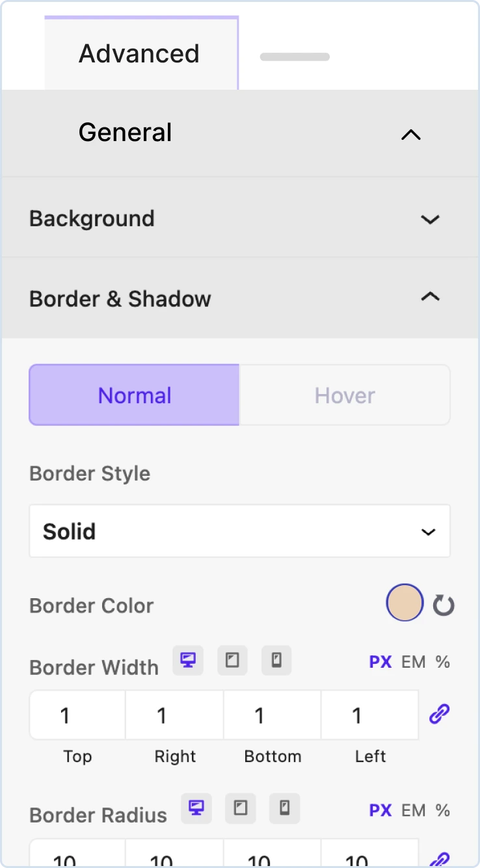480x868 pixels.
Task: Click the Top border width input field
Action: pyautogui.click(x=77, y=715)
